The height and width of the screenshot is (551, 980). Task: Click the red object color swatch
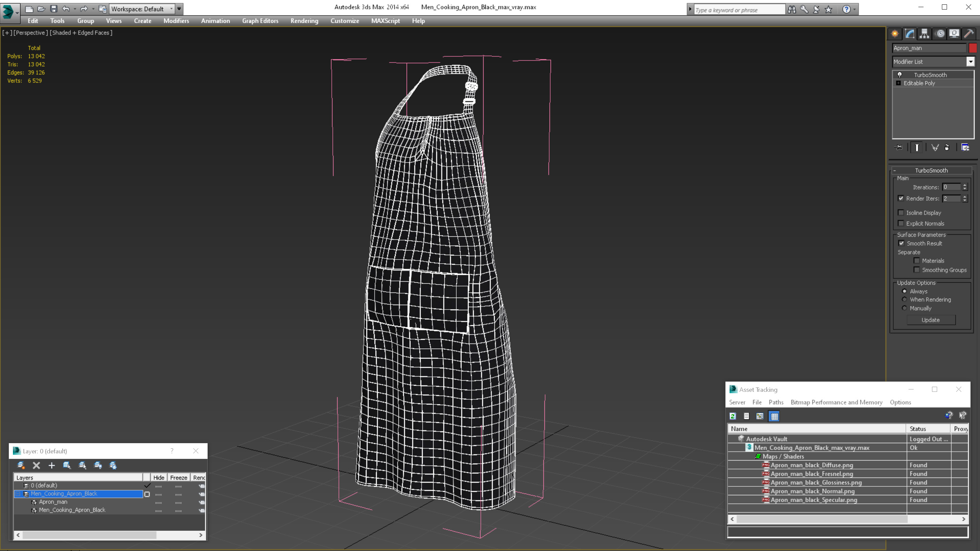coord(973,48)
